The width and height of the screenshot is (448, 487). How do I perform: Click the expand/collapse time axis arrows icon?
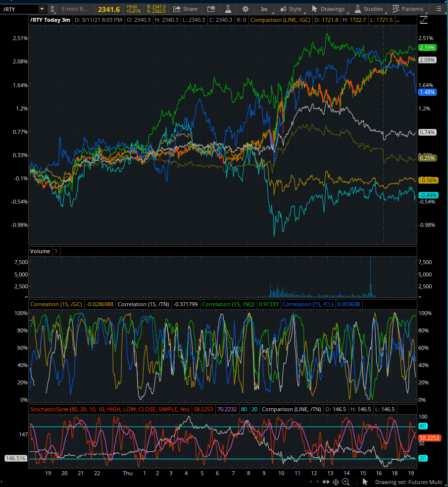(326, 482)
